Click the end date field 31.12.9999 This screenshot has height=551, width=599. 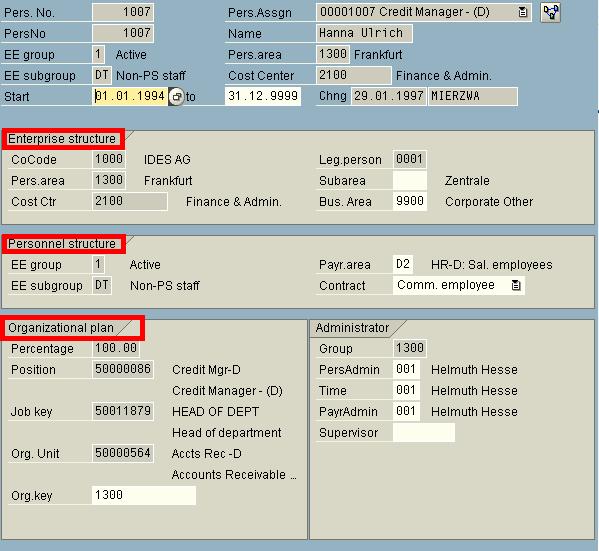(x=263, y=96)
